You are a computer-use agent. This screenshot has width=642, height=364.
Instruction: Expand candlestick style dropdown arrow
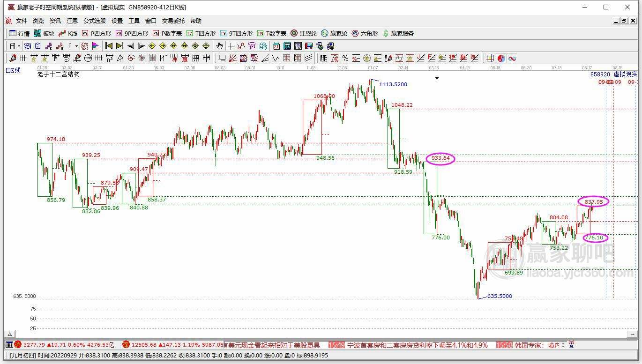(x=76, y=46)
